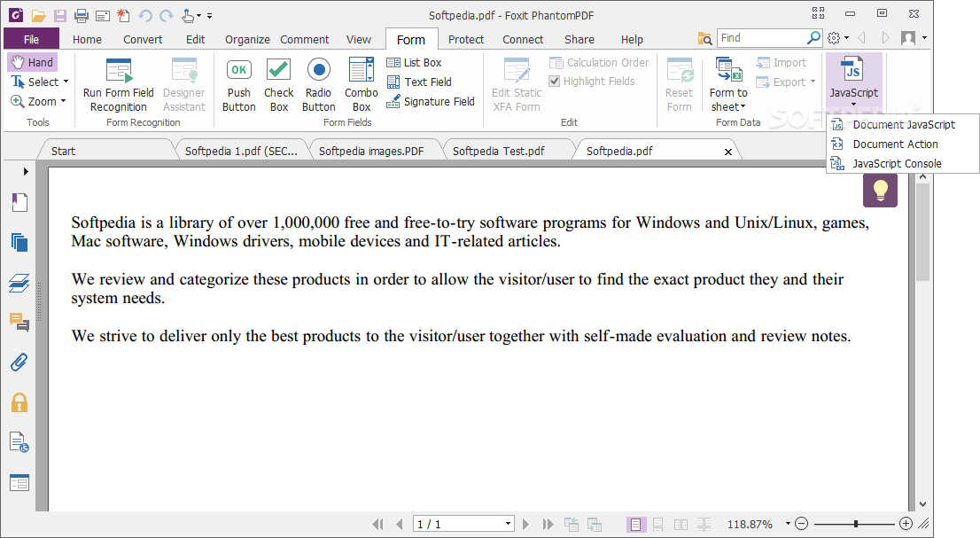This screenshot has height=538, width=980.
Task: Switch to the Softpedia Test.pdf tab
Action: tap(498, 152)
